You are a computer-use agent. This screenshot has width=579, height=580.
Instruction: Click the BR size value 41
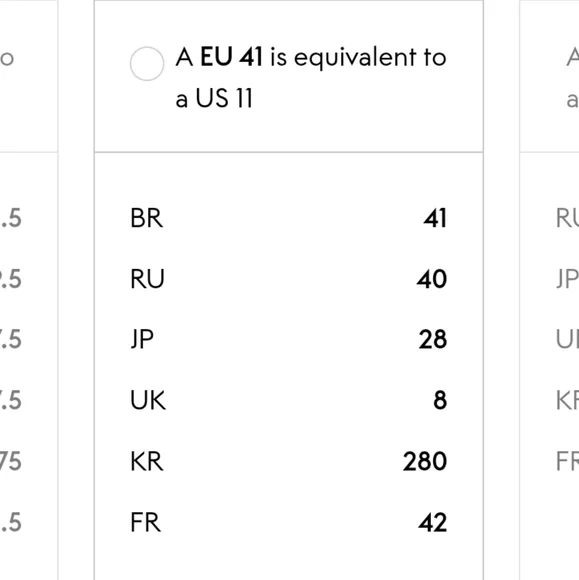pyautogui.click(x=435, y=218)
